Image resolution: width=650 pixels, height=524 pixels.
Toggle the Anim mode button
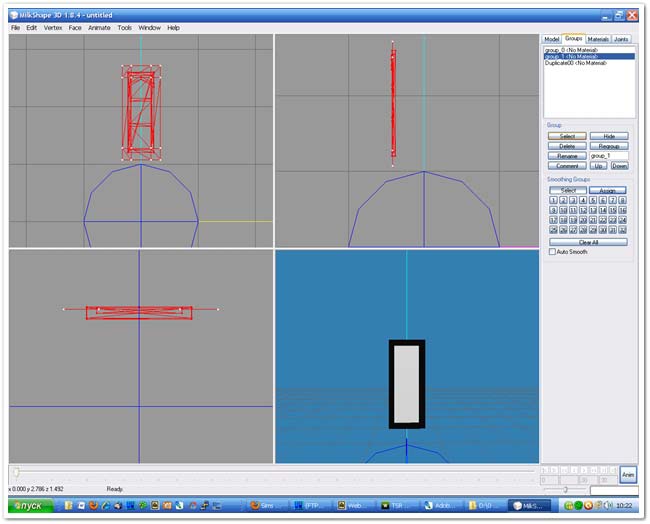(x=628, y=475)
